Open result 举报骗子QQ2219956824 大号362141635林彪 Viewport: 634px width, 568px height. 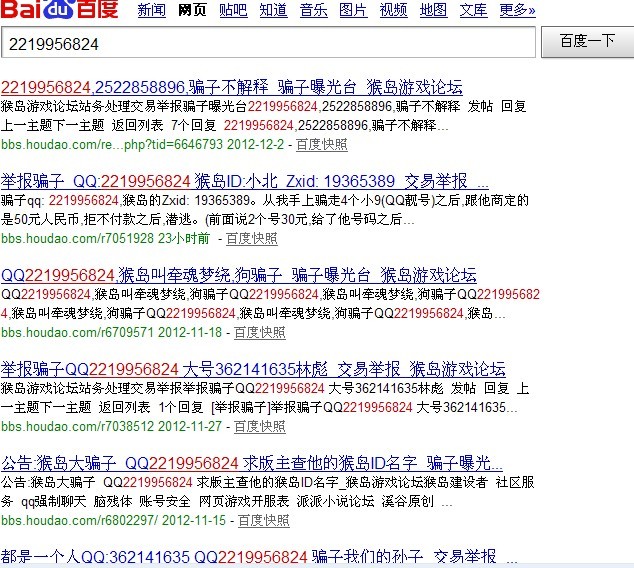253,370
